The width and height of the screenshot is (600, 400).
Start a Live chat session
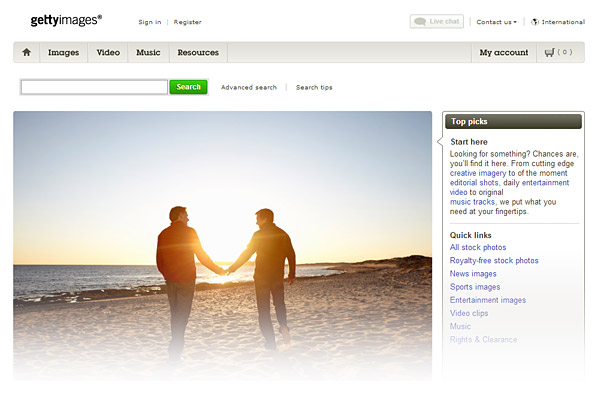(x=436, y=21)
